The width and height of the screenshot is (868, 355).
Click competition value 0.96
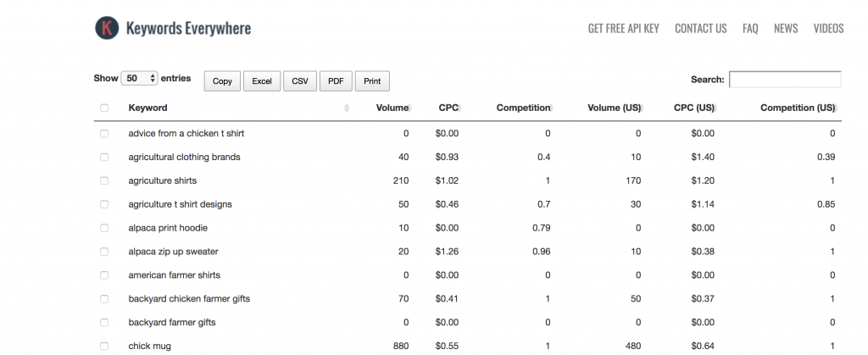pos(542,252)
